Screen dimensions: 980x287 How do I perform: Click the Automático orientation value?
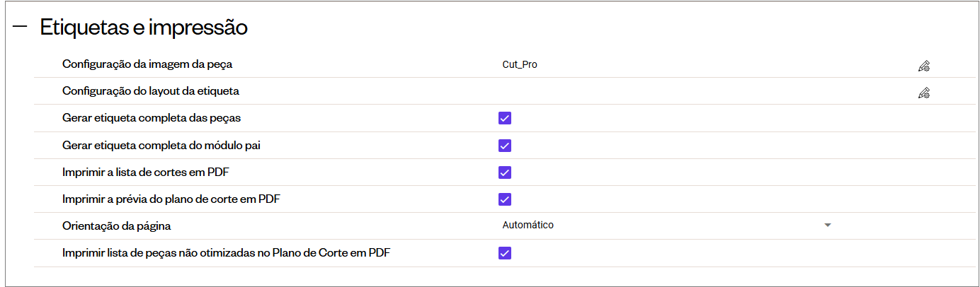528,225
